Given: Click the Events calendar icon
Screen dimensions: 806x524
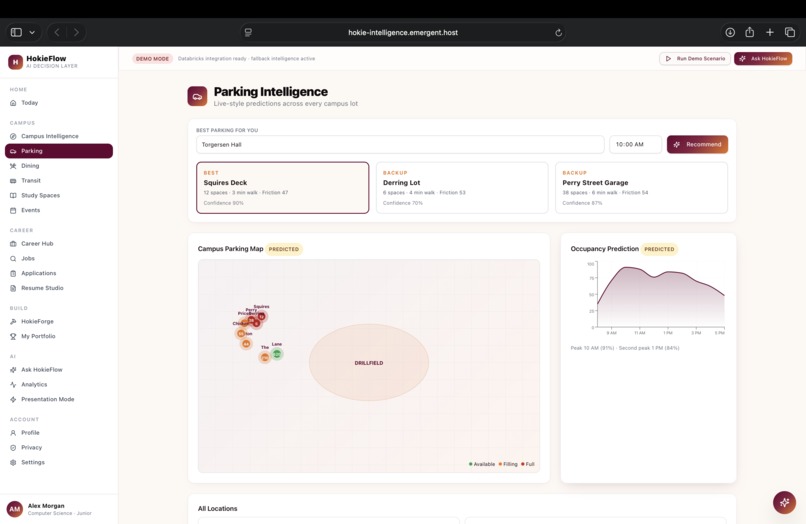Looking at the screenshot, I should click(x=13, y=210).
